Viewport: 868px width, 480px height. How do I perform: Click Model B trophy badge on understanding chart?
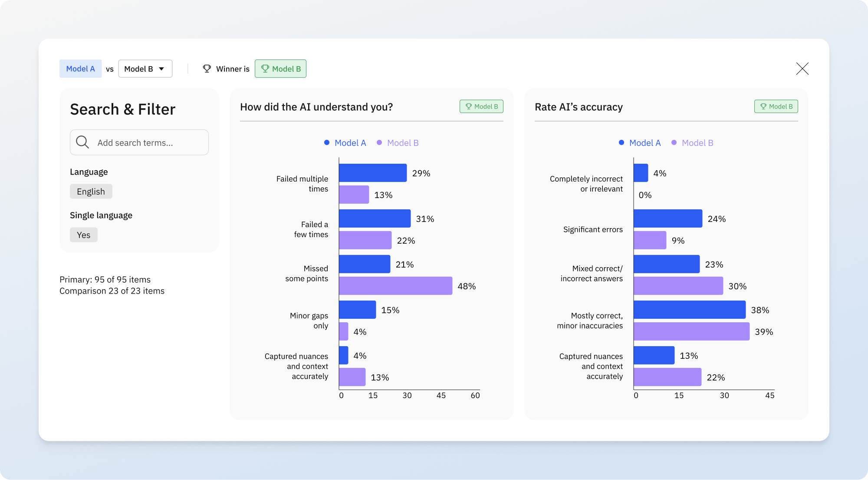click(x=481, y=106)
